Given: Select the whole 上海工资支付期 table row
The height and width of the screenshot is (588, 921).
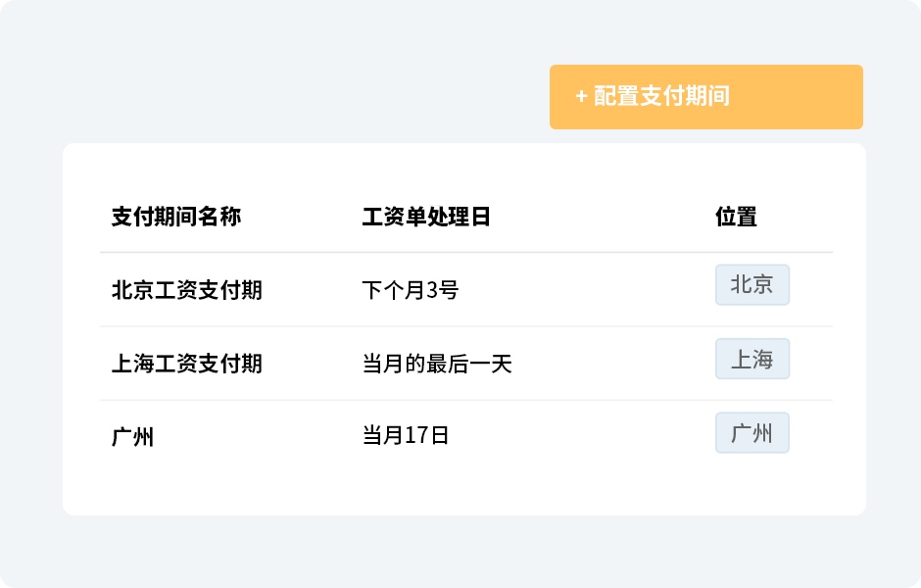Looking at the screenshot, I should (x=607, y=364).
